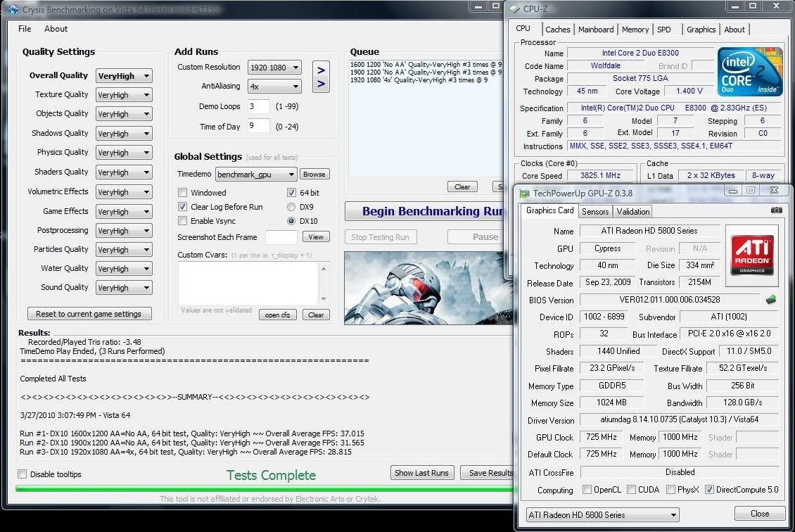Click the View button for screenshots
The width and height of the screenshot is (795, 532).
pyautogui.click(x=316, y=237)
